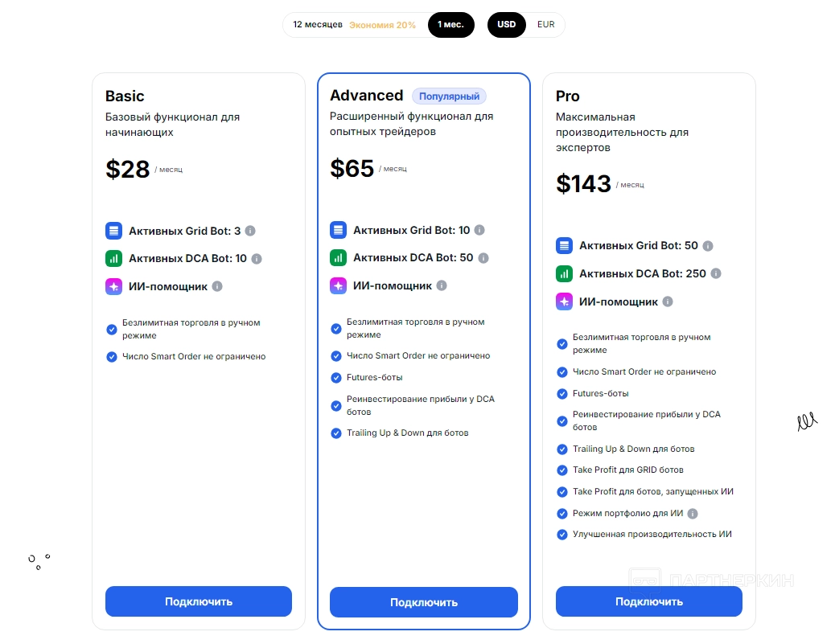Click info icon next to Pro ИИ-помощник
The width and height of the screenshot is (835, 644).
tap(668, 302)
